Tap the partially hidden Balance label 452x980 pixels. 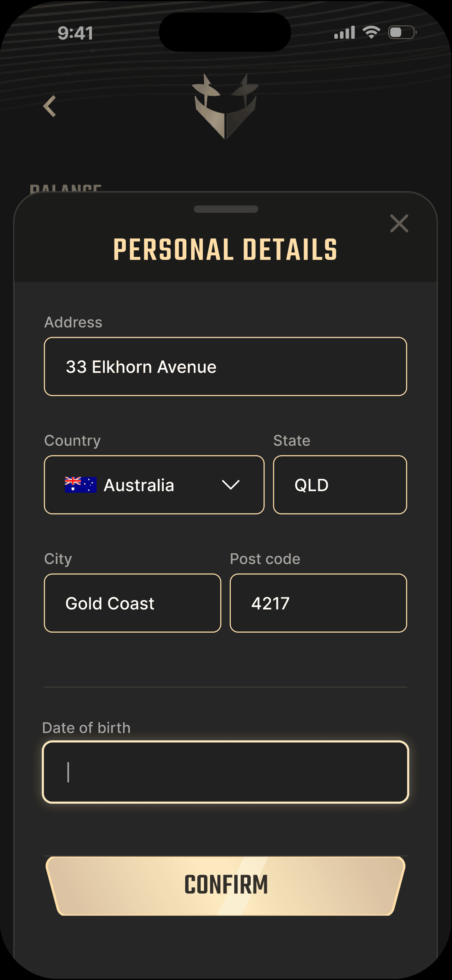(x=66, y=188)
